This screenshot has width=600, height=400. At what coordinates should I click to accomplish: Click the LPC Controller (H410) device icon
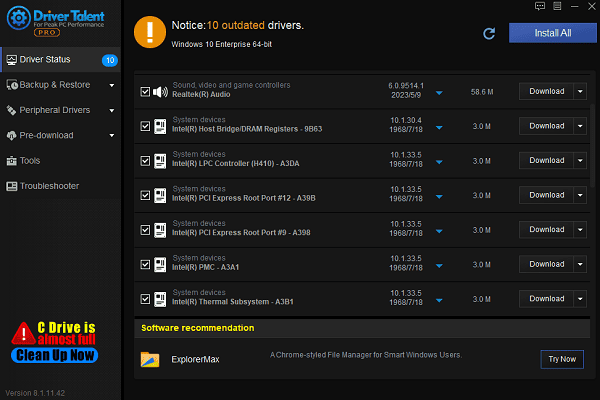pyautogui.click(x=160, y=161)
